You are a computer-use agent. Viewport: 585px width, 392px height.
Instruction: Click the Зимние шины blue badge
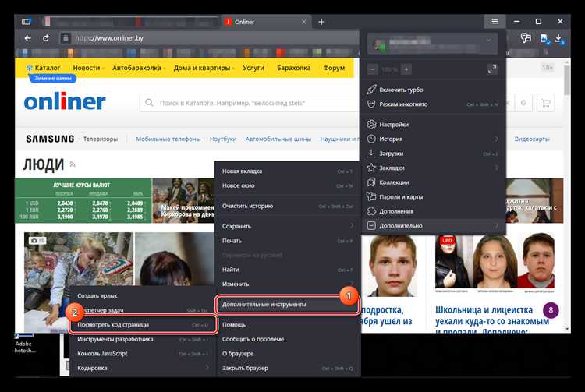click(x=53, y=78)
